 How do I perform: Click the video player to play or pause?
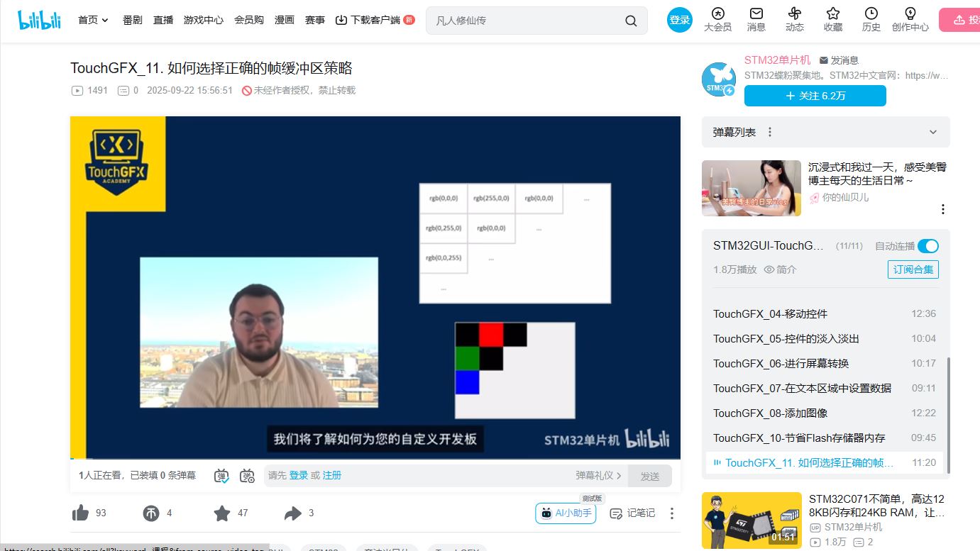(x=375, y=287)
